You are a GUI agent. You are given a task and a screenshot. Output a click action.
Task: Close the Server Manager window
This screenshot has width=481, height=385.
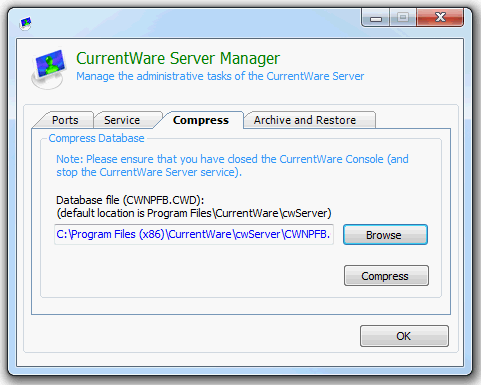click(x=440, y=18)
